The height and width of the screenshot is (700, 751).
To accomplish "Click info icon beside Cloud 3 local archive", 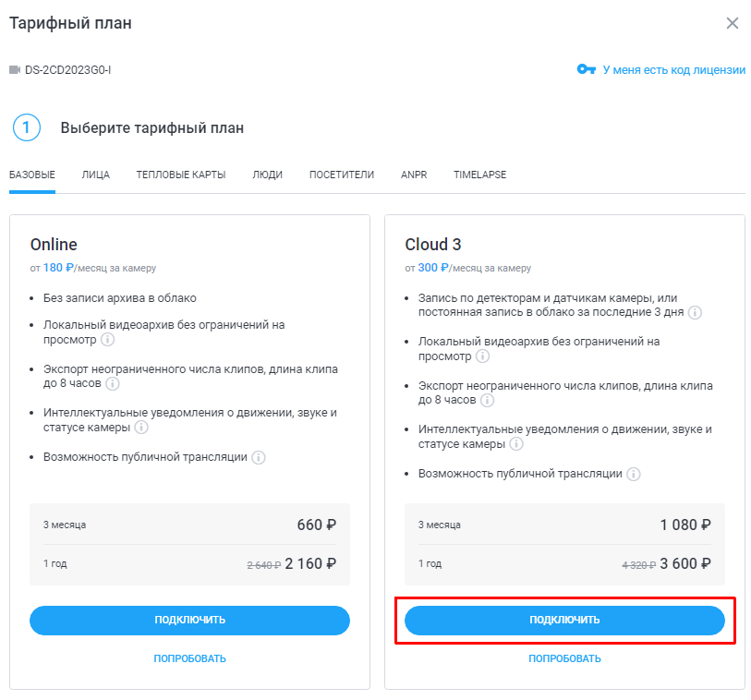I will tap(482, 356).
